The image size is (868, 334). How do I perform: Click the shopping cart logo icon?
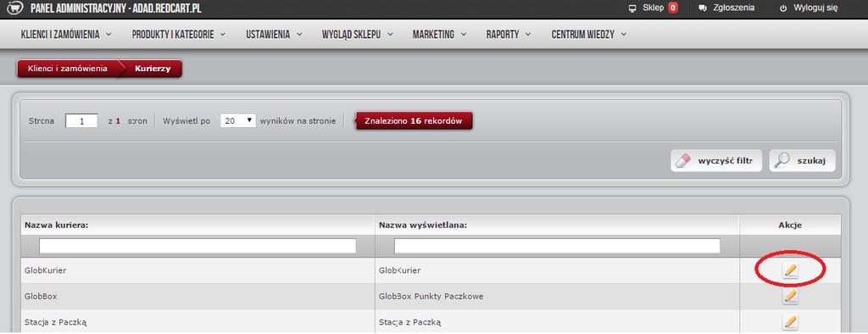point(15,8)
